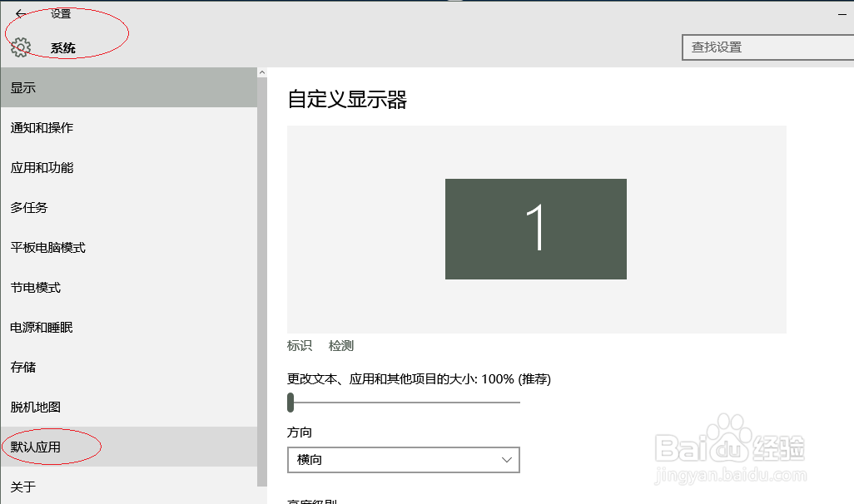The image size is (854, 504).
Task: Select 存储 in the sidebar
Action: point(128,367)
